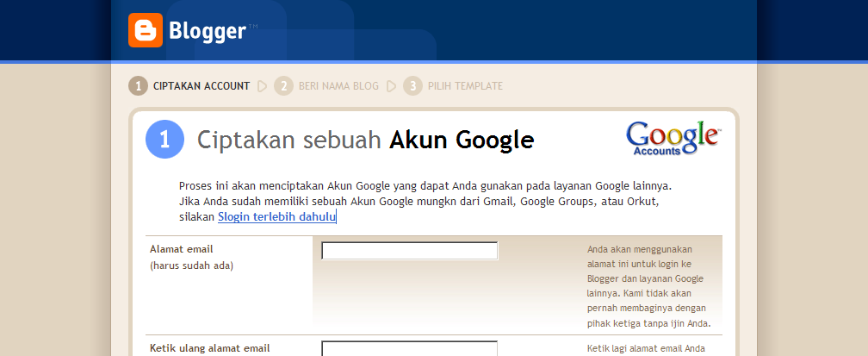Screen dimensions: 868x356
Task: Select the CIPTAKAN ACCOUNT step label
Action: (201, 86)
